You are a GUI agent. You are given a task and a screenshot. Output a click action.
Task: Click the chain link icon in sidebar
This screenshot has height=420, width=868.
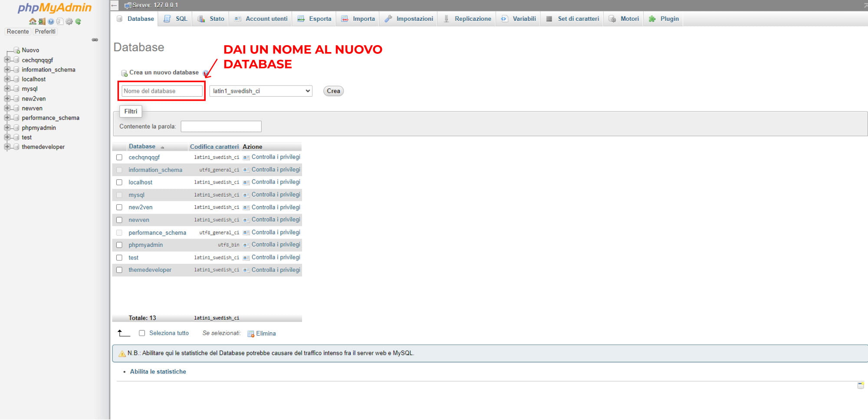[x=95, y=40]
